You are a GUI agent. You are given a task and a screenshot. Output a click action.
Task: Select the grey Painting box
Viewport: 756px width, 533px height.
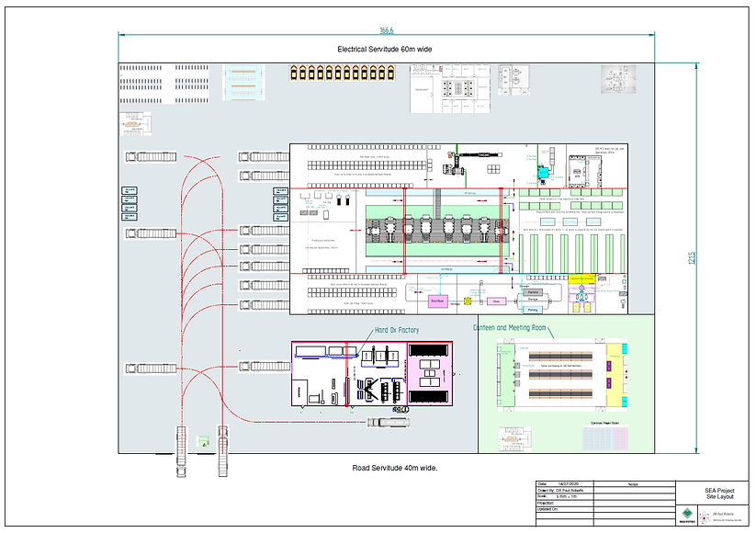point(533,292)
